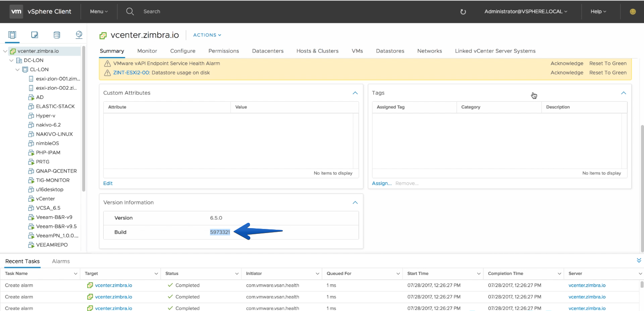Switch to the Datastores tab
Viewport: 644px width, 311px height.
390,51
